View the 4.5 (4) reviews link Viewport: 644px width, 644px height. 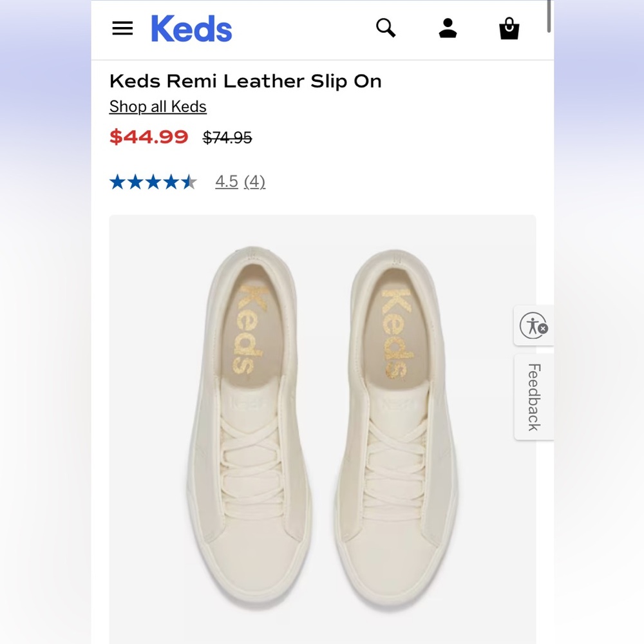tap(240, 182)
